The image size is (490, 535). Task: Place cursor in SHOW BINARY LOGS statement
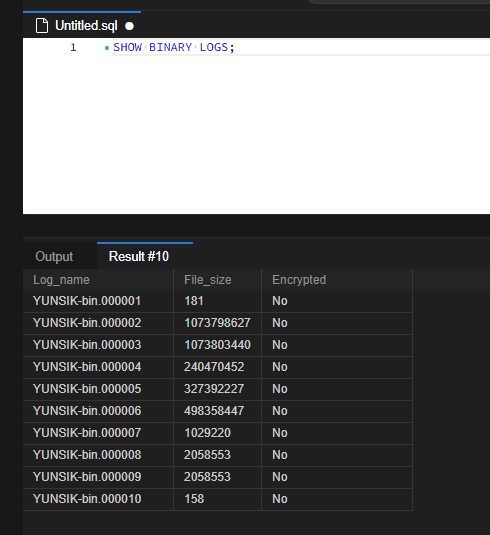174,47
